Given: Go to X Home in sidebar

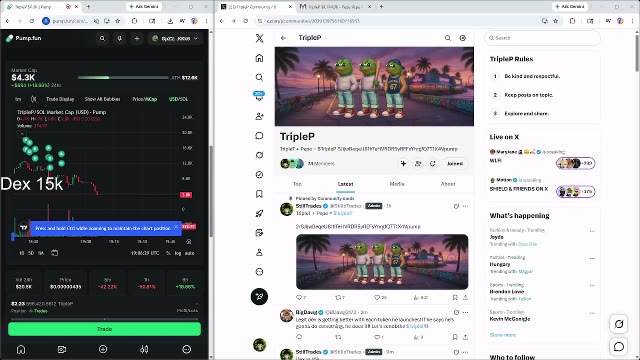Looking at the screenshot, I should pos(259,58).
